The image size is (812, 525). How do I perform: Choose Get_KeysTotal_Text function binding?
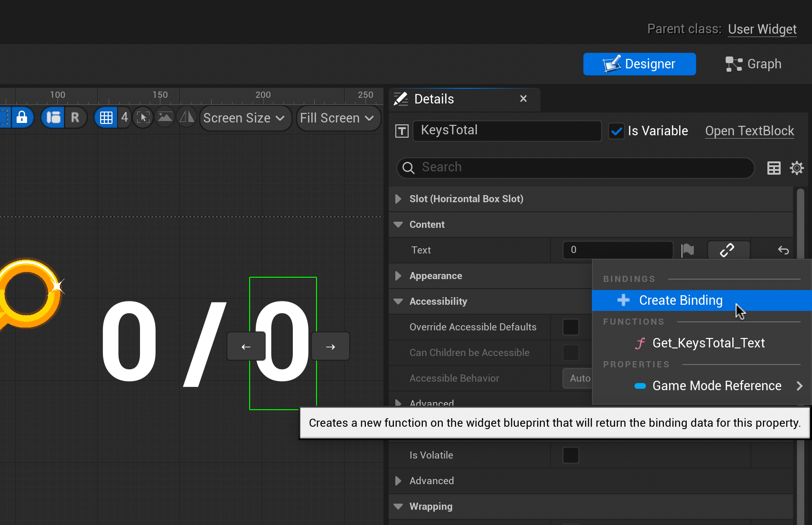click(708, 343)
